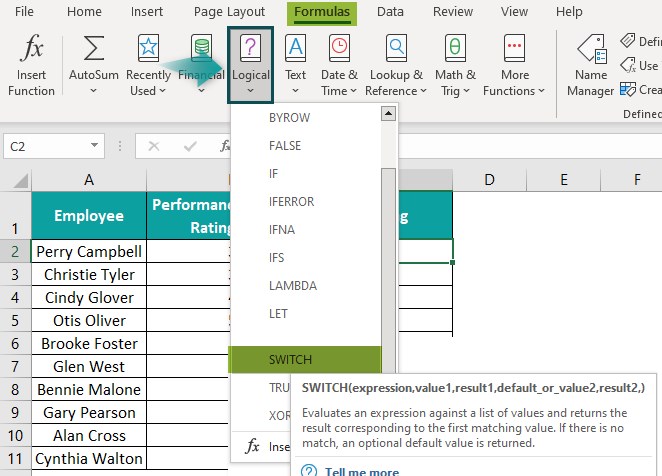Open the Tell me more link

pyautogui.click(x=362, y=471)
